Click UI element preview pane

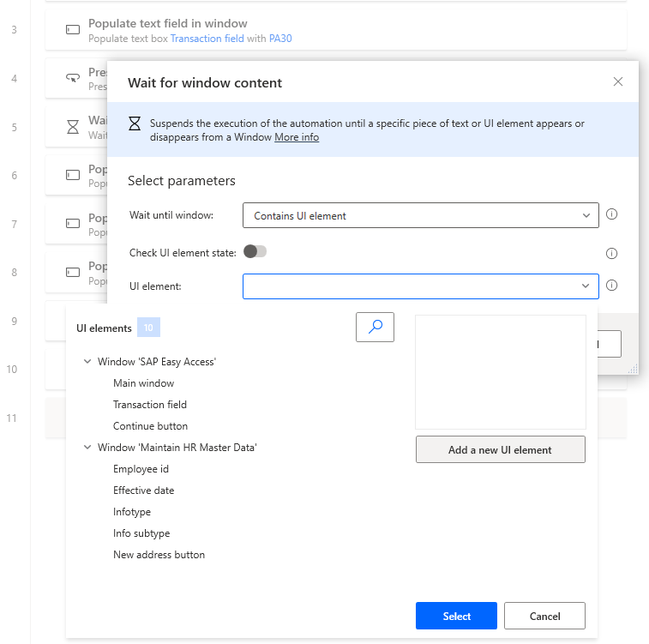(501, 372)
